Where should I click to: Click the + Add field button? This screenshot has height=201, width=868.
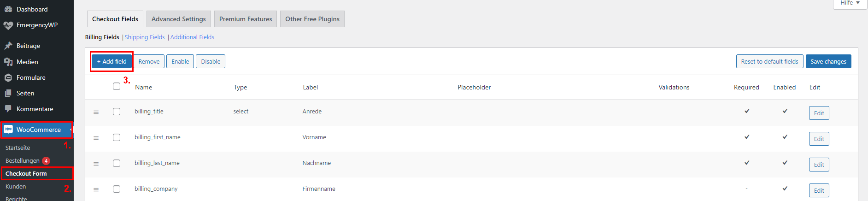click(x=112, y=61)
